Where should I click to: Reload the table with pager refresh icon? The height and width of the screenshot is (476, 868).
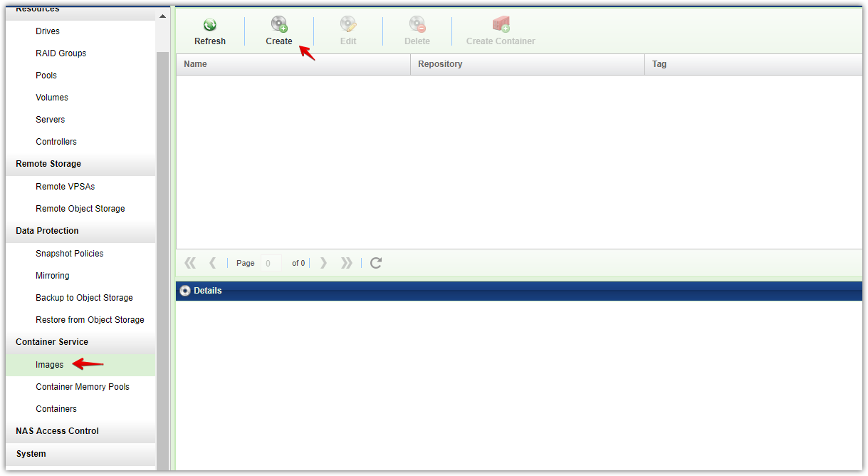click(376, 263)
